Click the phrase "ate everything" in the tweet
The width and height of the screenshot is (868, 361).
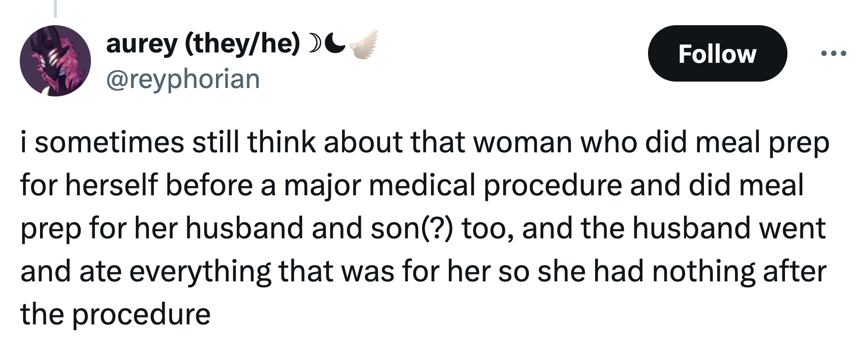pyautogui.click(x=175, y=271)
